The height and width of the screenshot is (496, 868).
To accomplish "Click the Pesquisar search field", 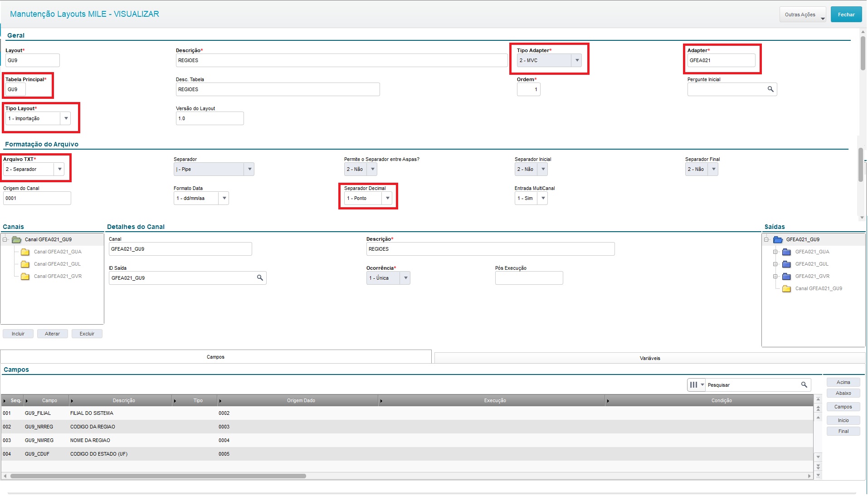I will [753, 385].
